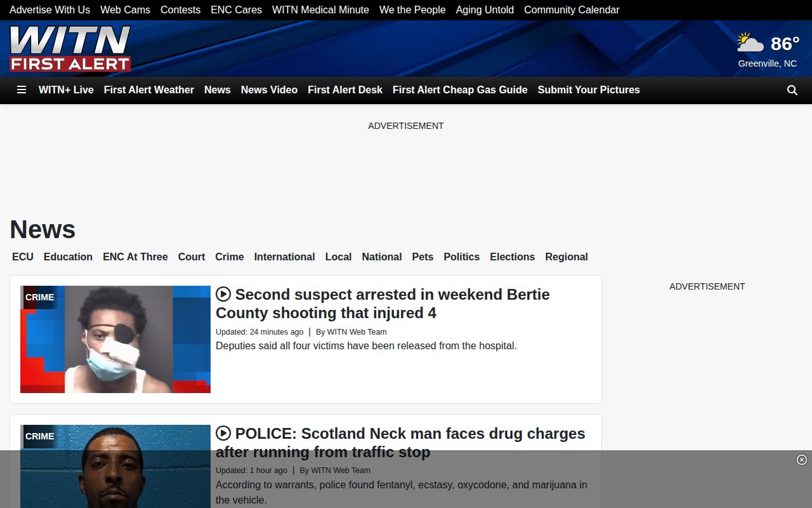The height and width of the screenshot is (508, 812).
Task: Go to Submit Your Pictures
Action: coord(589,90)
